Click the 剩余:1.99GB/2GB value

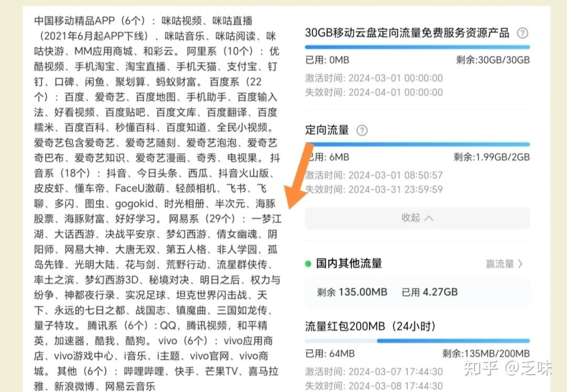(492, 157)
